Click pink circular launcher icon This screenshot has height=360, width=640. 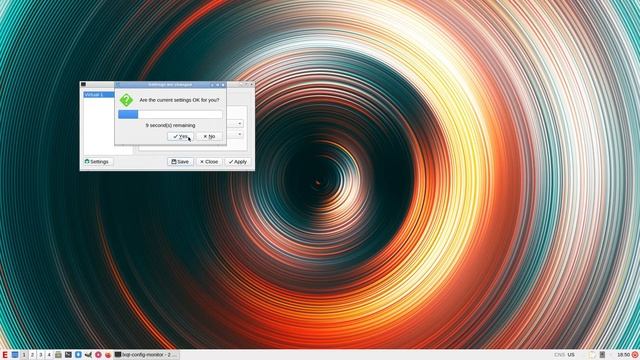click(98, 355)
